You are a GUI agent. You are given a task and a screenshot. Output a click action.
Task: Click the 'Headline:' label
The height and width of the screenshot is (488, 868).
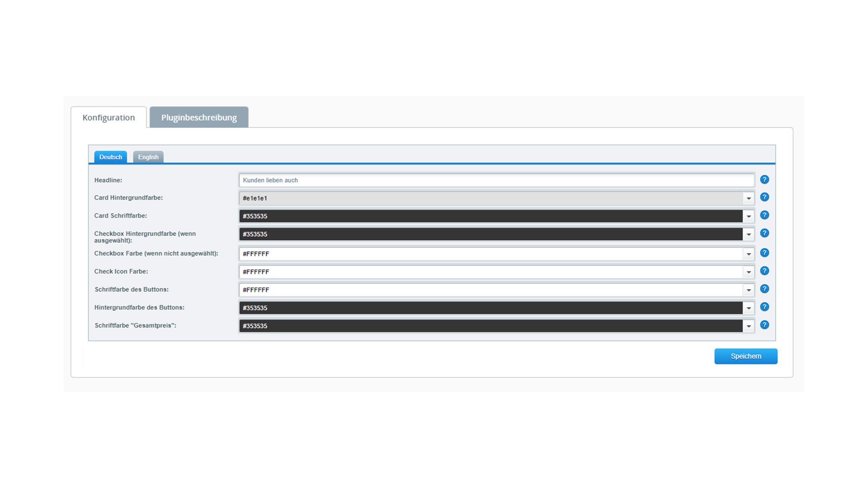108,180
